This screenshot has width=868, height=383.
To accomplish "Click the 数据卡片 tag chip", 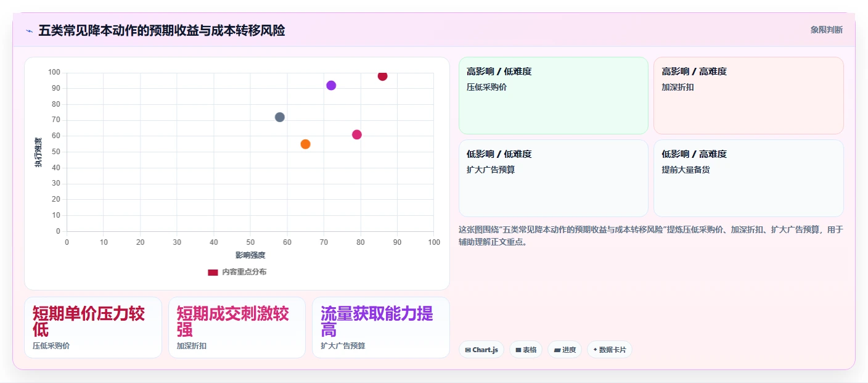I will [x=609, y=350].
